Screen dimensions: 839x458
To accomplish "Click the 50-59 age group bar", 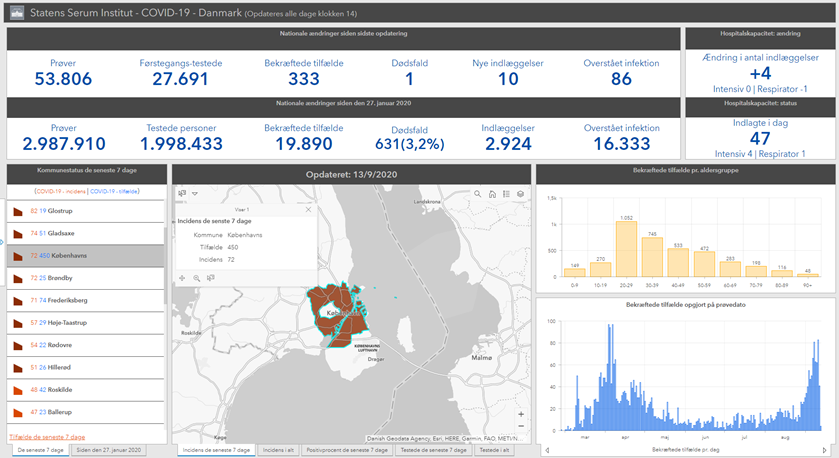I will (x=704, y=264).
